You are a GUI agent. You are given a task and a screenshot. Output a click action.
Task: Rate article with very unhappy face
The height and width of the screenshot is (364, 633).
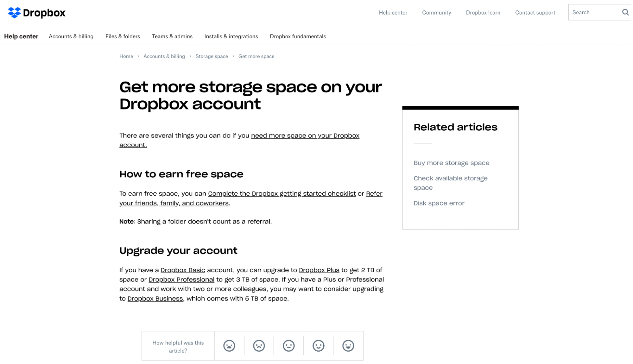229,346
